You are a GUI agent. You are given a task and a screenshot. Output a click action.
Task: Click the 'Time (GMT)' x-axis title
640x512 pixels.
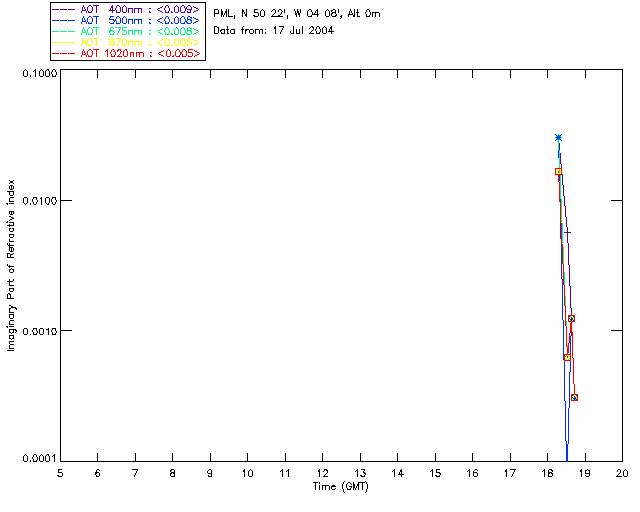tap(341, 487)
